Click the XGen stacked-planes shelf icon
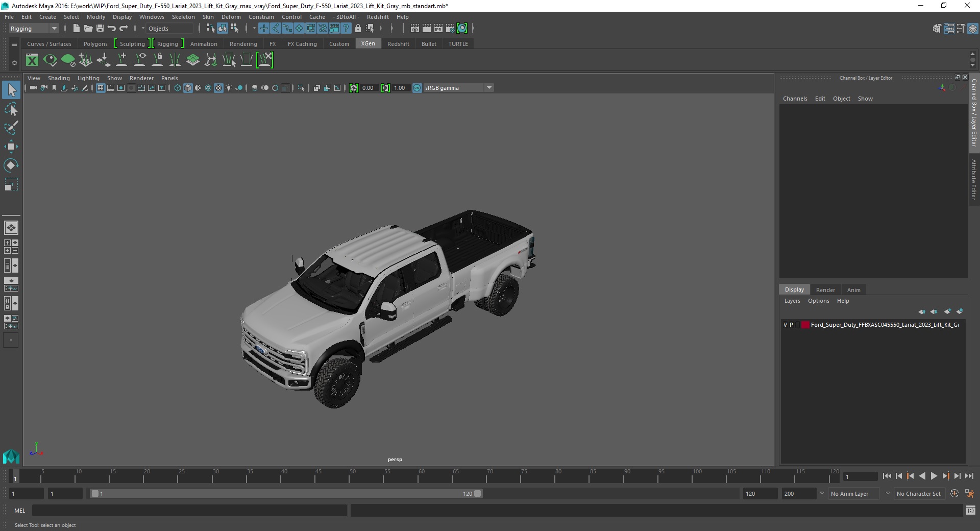 click(x=193, y=60)
